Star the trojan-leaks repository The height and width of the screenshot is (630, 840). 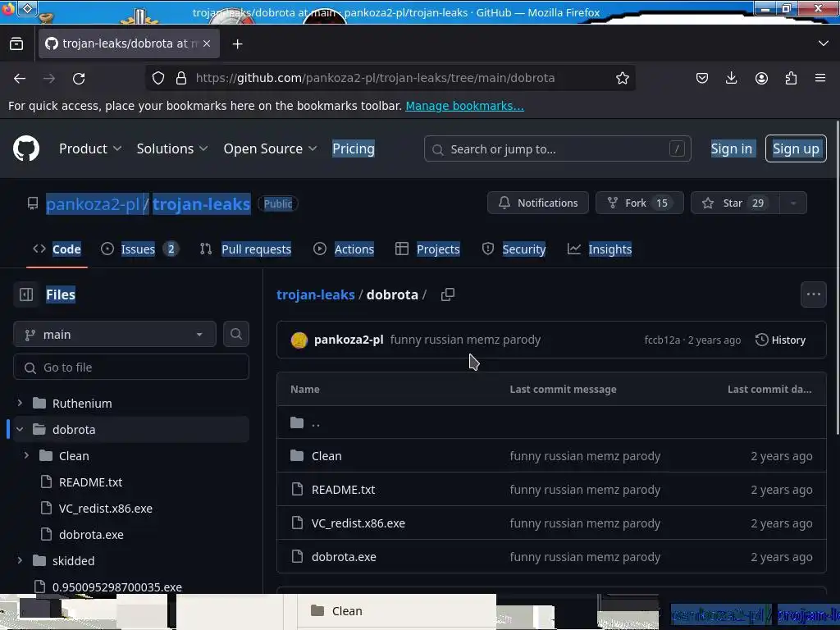(735, 203)
